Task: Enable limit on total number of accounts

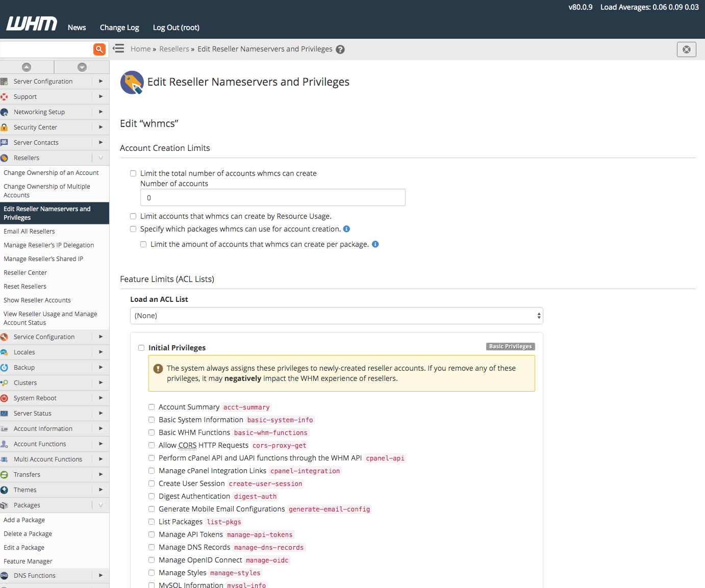Action: pos(133,173)
